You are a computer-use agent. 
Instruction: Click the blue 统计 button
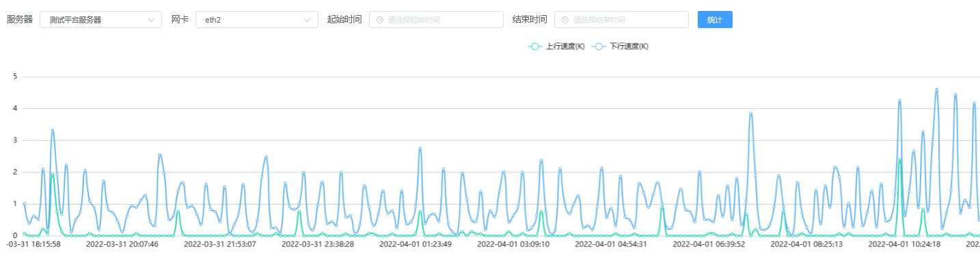(715, 20)
